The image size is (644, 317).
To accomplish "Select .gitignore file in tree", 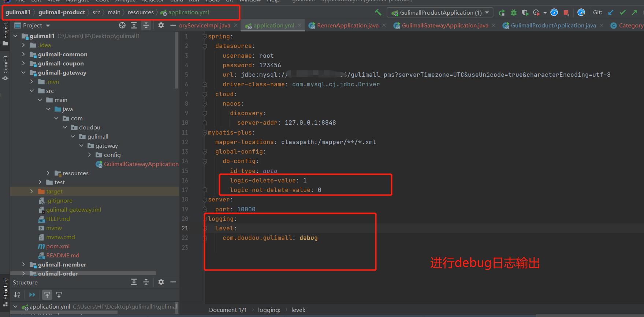I will (x=56, y=201).
